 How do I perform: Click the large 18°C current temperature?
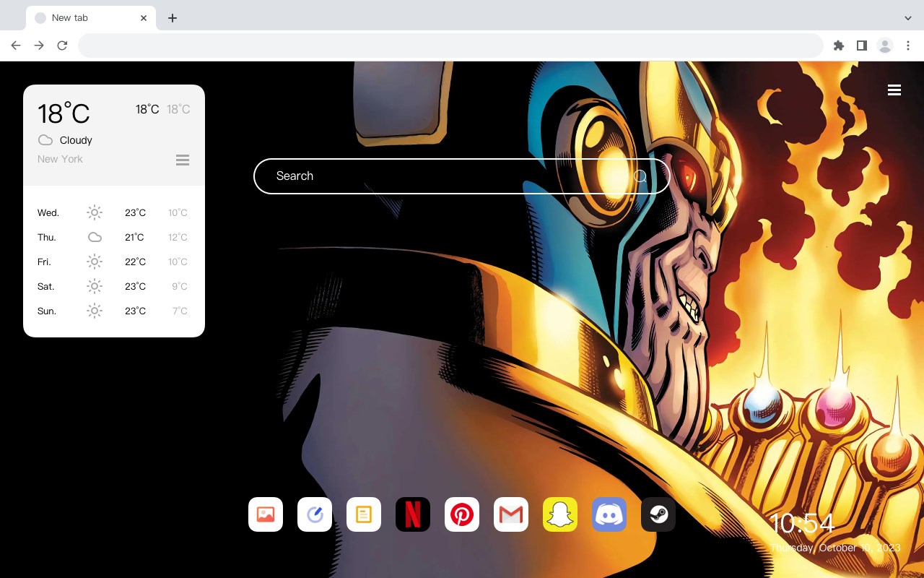[x=64, y=113]
